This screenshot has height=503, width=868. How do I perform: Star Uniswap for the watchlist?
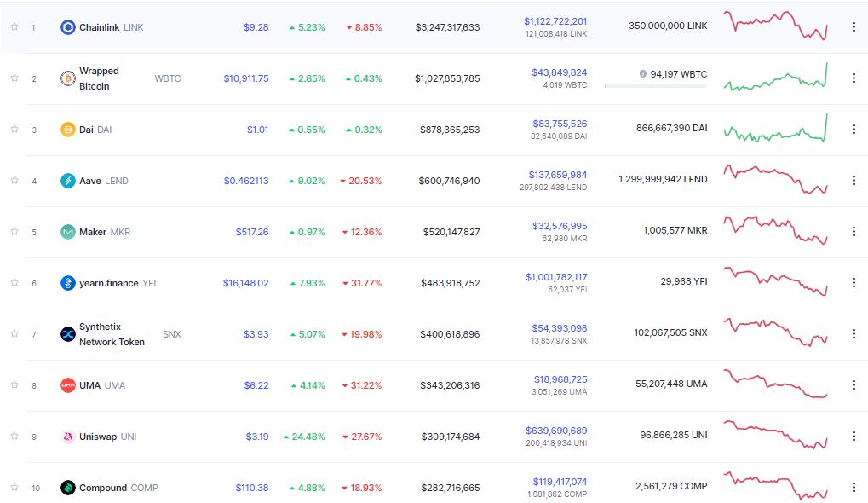coord(14,436)
